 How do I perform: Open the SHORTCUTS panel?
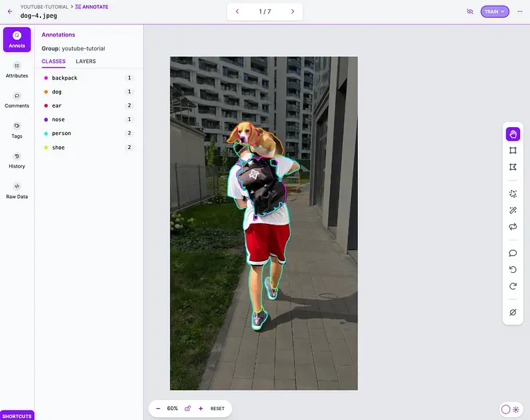tap(16, 415)
